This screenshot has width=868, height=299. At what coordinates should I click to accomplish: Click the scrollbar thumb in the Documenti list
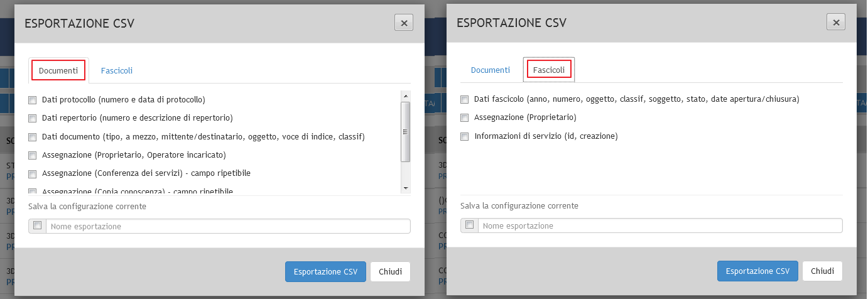click(x=406, y=131)
